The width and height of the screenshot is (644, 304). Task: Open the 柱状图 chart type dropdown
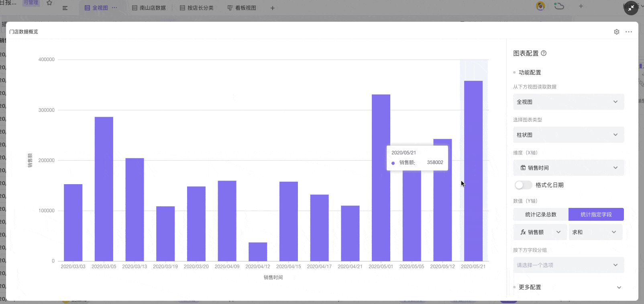pyautogui.click(x=568, y=135)
